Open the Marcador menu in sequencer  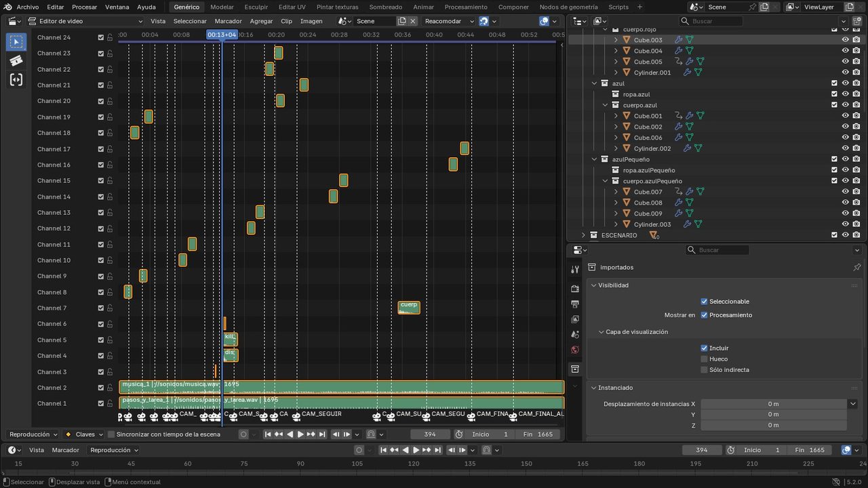point(228,21)
